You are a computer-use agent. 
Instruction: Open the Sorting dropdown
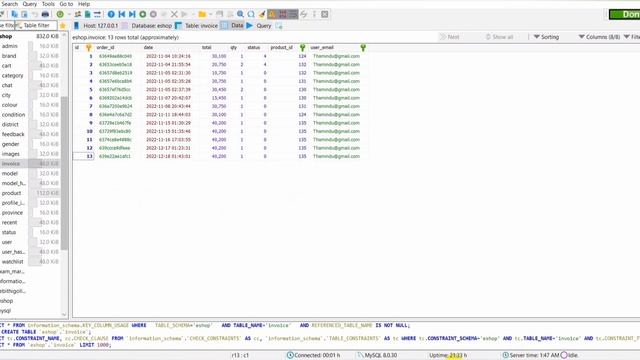[546, 37]
